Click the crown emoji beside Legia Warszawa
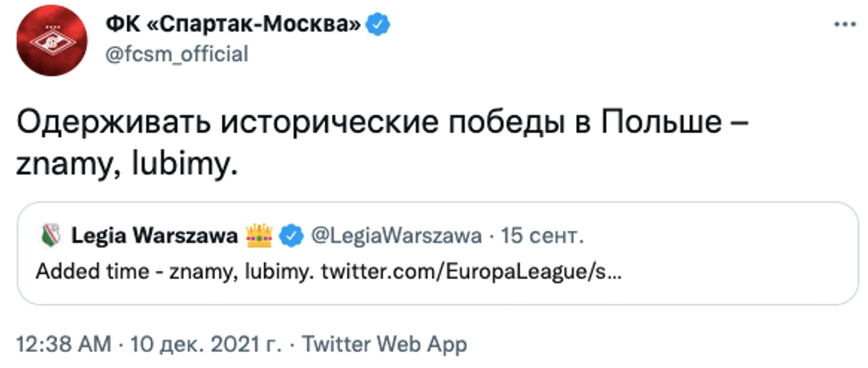Screen dimensions: 868x368 click(x=258, y=236)
